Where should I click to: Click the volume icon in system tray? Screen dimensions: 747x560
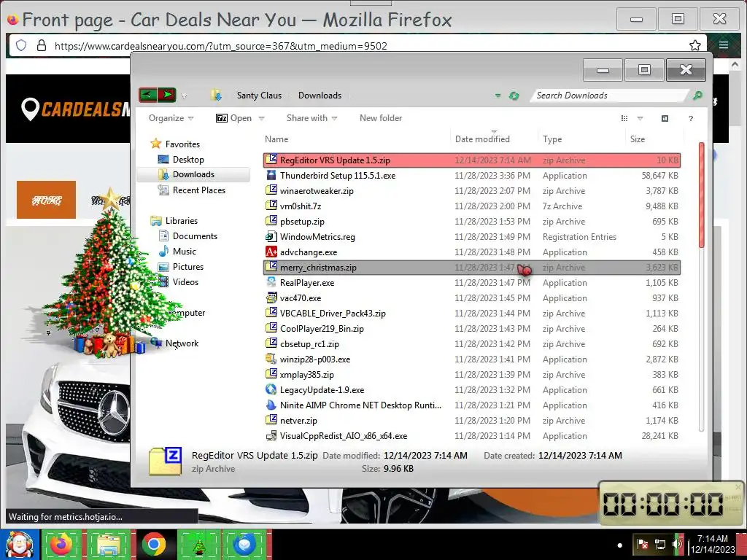678,543
